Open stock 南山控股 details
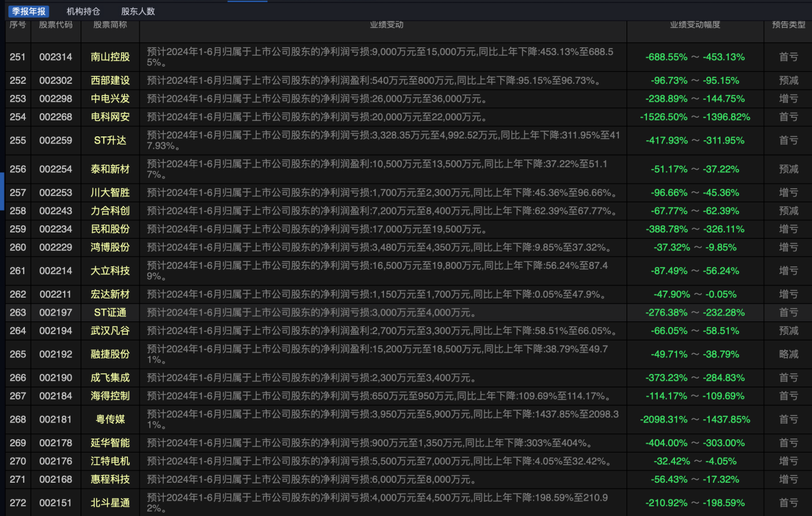The width and height of the screenshot is (812, 516). [110, 57]
